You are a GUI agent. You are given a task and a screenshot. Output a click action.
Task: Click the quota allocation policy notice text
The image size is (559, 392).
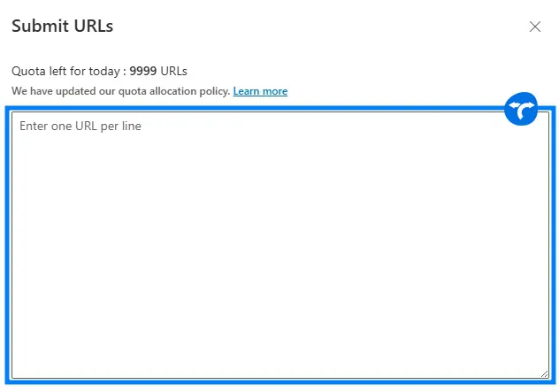pyautogui.click(x=120, y=91)
